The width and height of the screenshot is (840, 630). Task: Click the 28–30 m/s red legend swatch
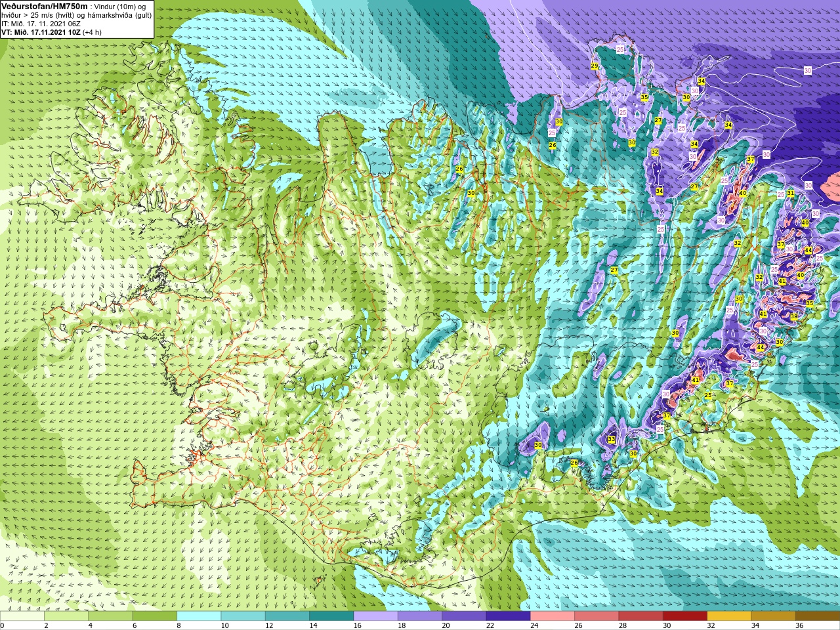pos(640,616)
